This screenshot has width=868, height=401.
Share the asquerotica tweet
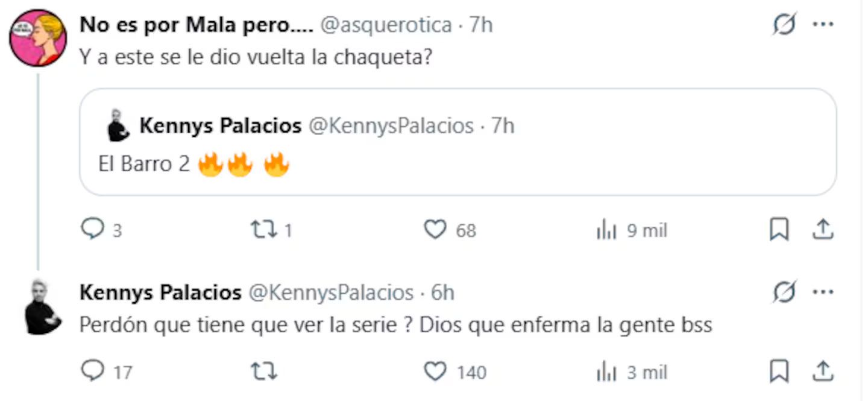coord(823,230)
